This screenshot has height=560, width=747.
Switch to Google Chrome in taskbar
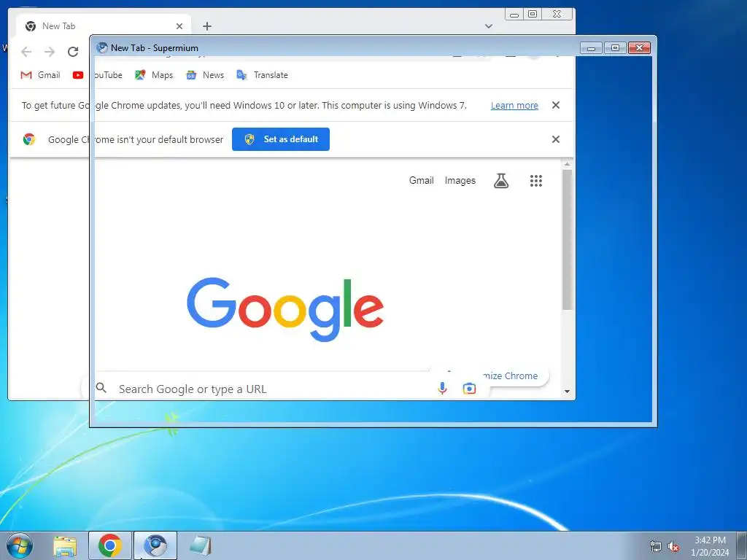[x=109, y=545]
